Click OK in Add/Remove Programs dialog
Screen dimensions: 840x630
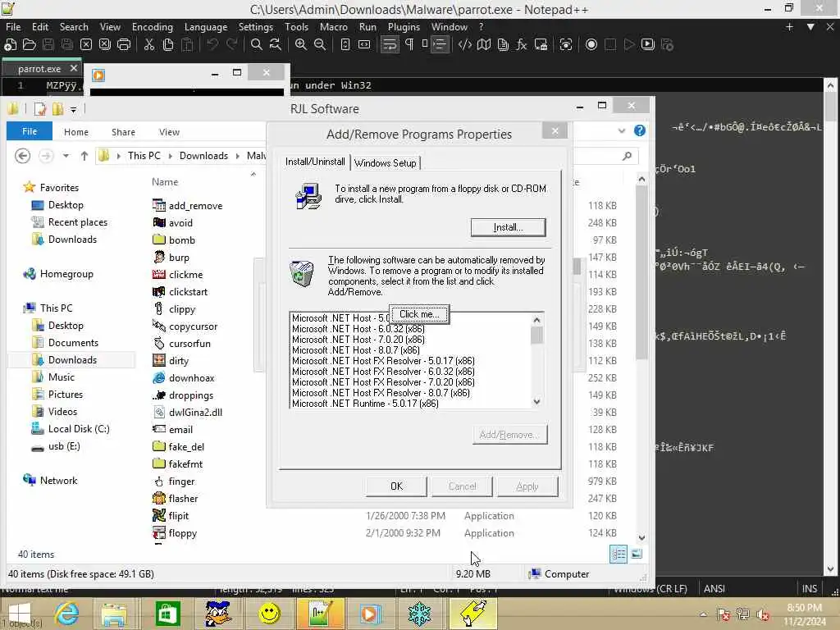[396, 486]
